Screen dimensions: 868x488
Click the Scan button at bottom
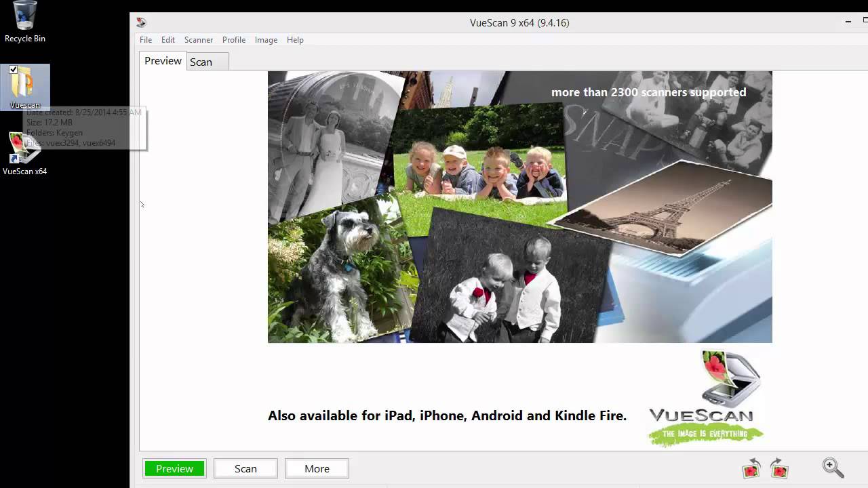coord(245,468)
